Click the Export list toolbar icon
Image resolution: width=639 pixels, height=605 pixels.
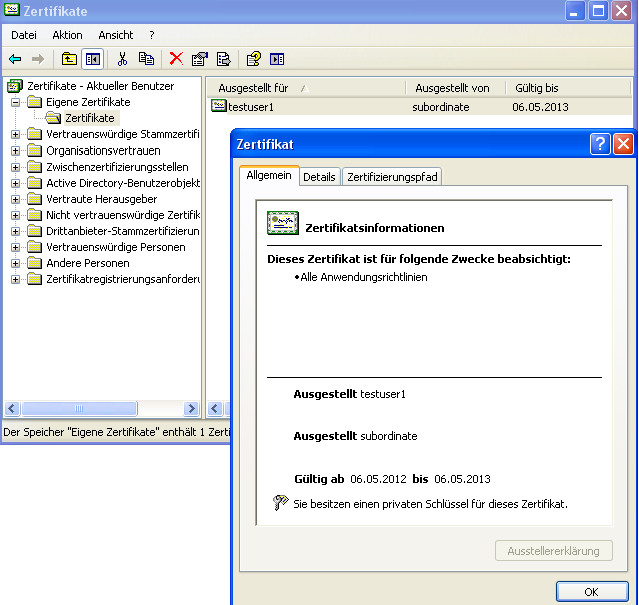pyautogui.click(x=223, y=59)
